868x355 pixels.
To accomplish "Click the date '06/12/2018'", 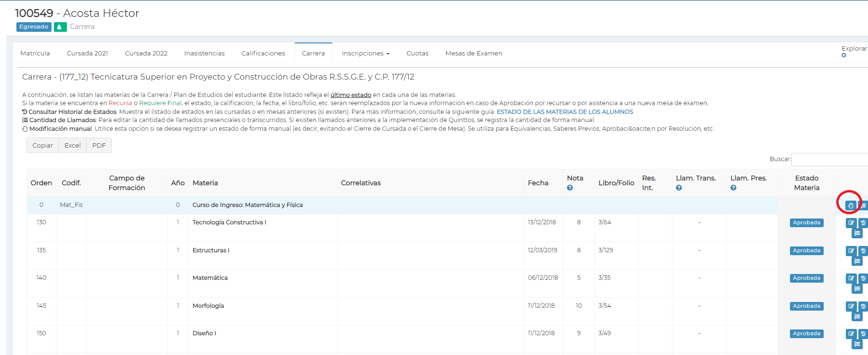I will (543, 278).
